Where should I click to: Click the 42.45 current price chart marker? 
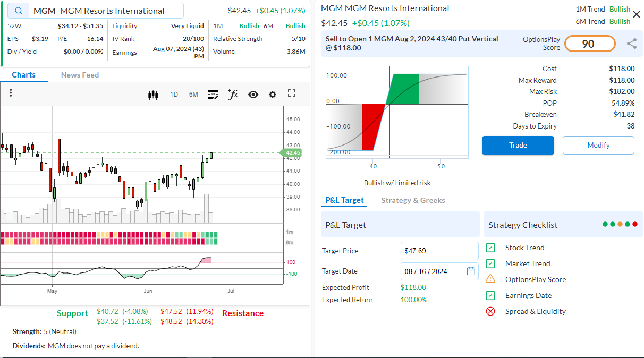tap(291, 153)
